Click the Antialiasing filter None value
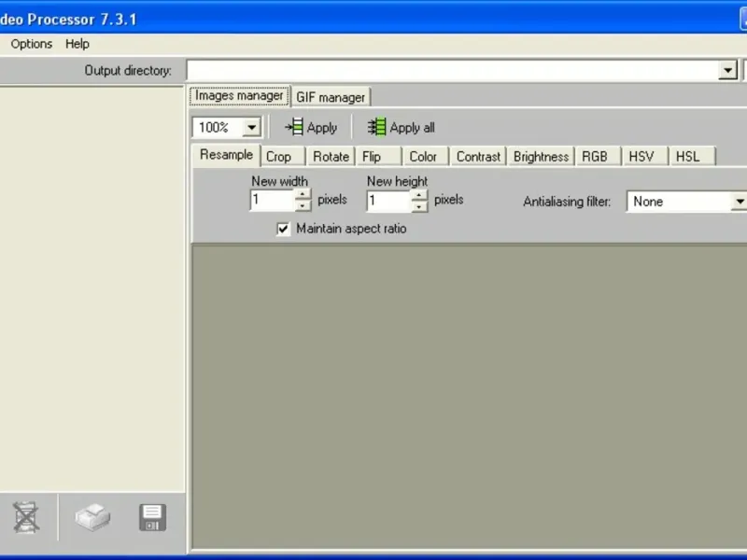The image size is (747, 560). click(648, 202)
